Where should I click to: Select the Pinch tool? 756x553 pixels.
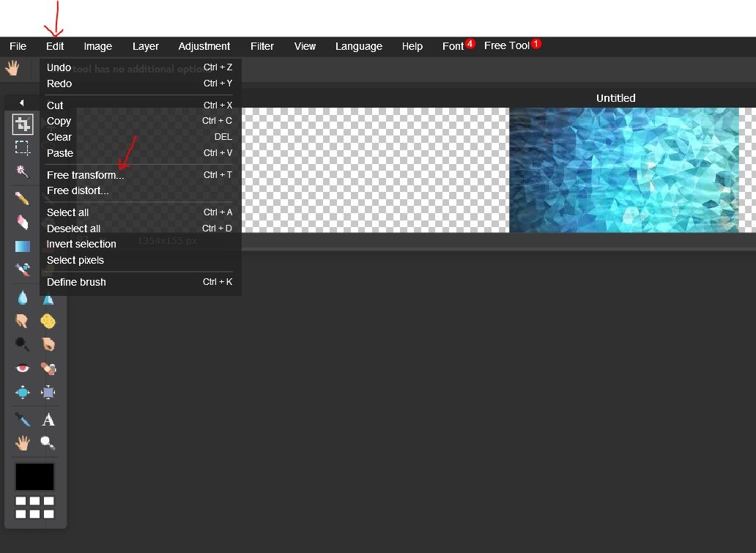tap(48, 393)
